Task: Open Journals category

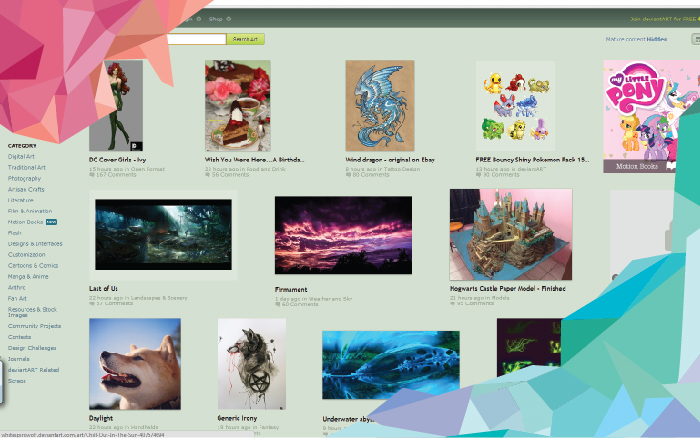Action: (18, 359)
